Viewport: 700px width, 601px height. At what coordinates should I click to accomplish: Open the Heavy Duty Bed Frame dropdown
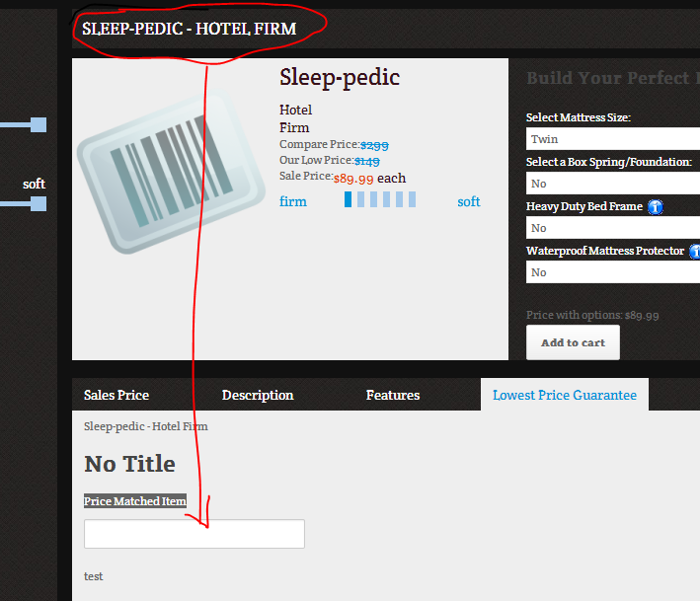pyautogui.click(x=613, y=228)
